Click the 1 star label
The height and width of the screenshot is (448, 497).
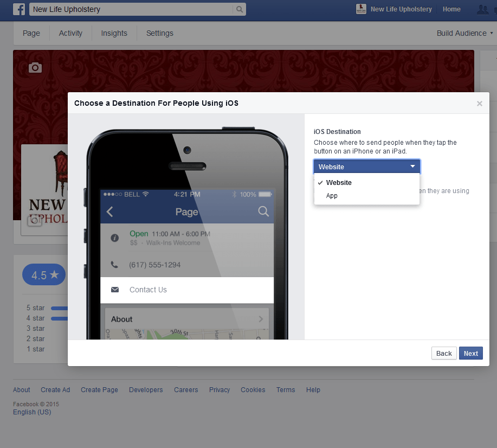click(36, 349)
